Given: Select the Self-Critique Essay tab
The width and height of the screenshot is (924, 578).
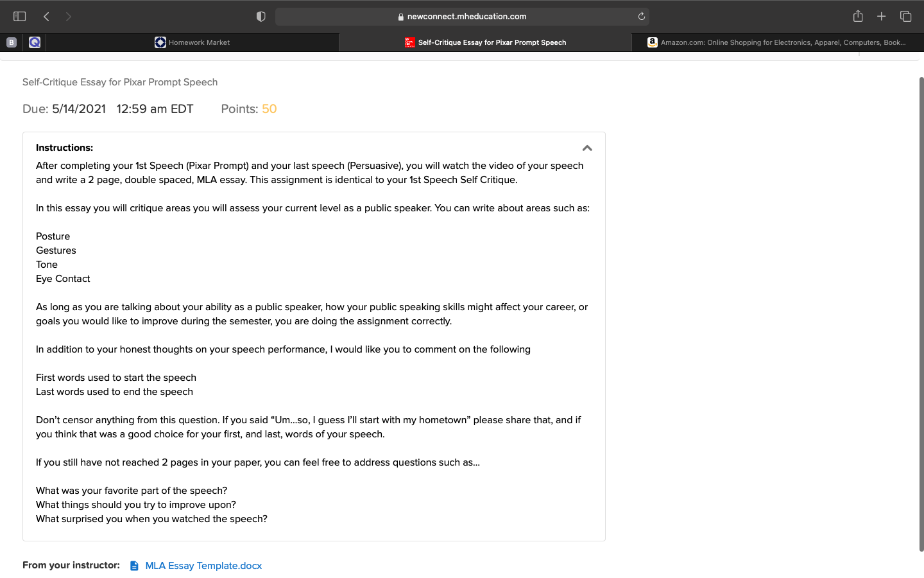Looking at the screenshot, I should click(486, 42).
